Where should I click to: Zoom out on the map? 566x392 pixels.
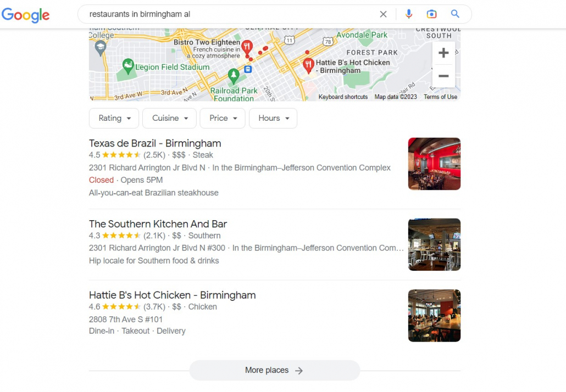(x=443, y=76)
